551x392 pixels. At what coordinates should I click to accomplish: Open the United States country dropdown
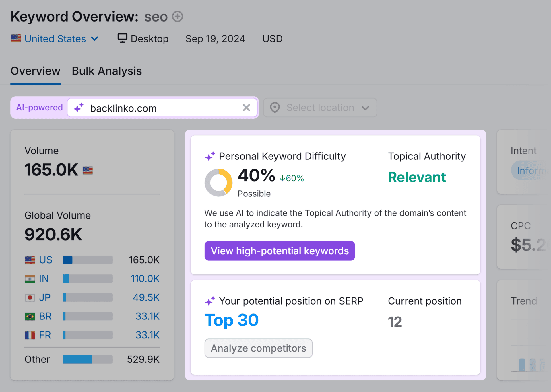[x=95, y=38]
